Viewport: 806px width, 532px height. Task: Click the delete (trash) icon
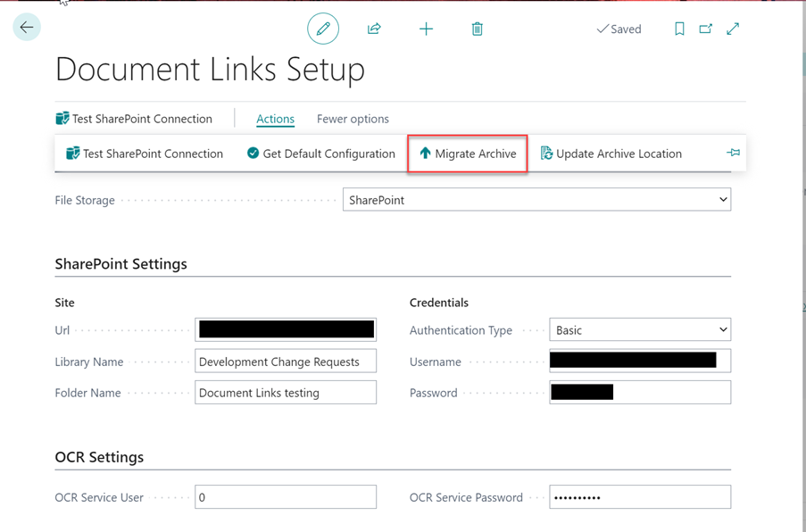(x=477, y=28)
